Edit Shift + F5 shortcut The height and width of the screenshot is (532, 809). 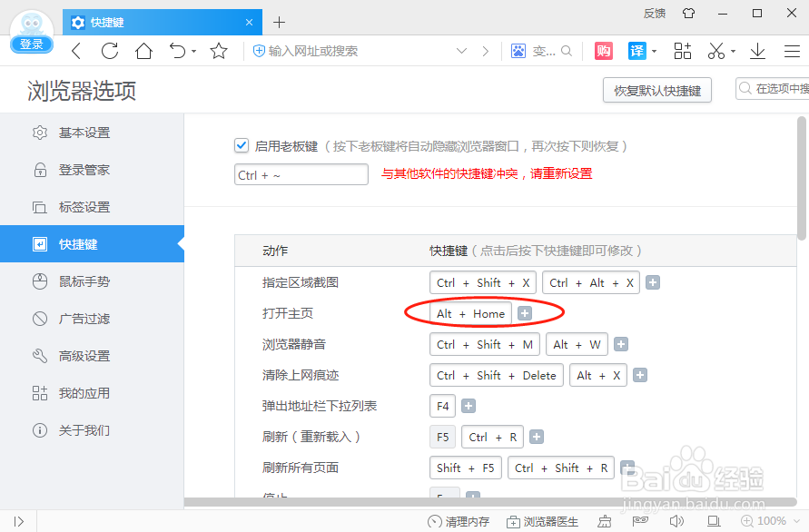[x=466, y=468]
